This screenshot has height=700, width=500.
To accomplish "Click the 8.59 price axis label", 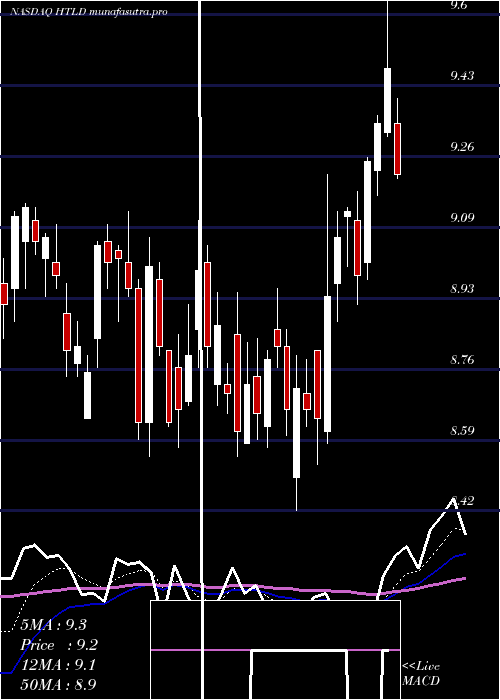I will [462, 431].
